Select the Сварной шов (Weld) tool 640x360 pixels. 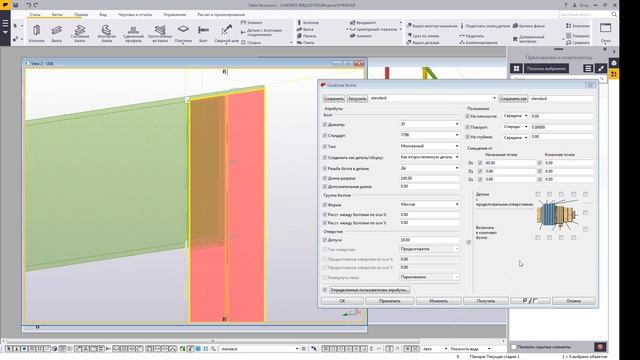226,33
